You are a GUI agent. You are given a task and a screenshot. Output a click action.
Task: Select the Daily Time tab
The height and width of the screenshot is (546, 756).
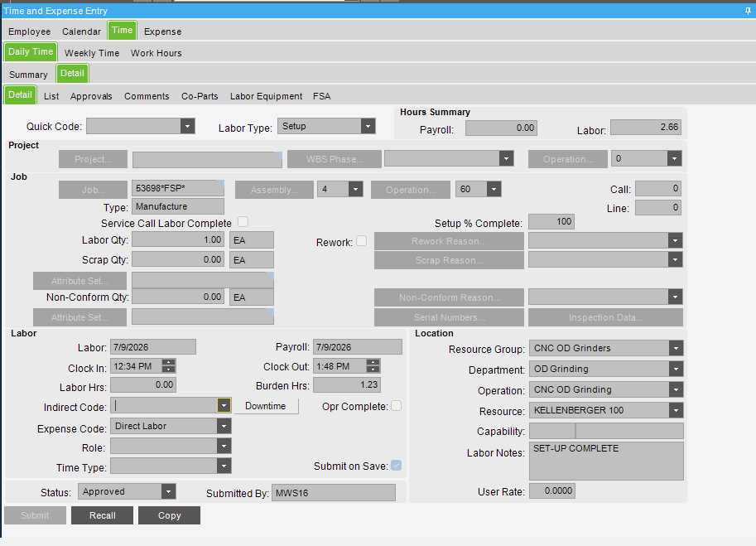(x=31, y=51)
